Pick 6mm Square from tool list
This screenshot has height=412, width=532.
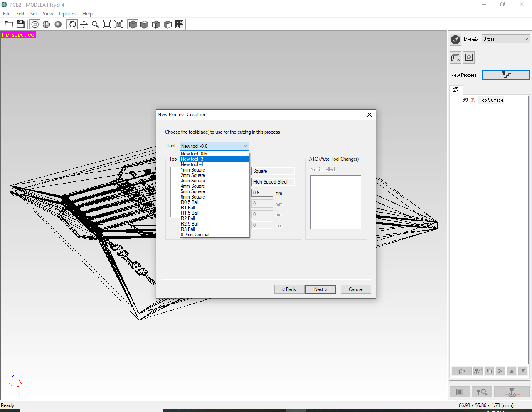pyautogui.click(x=214, y=197)
